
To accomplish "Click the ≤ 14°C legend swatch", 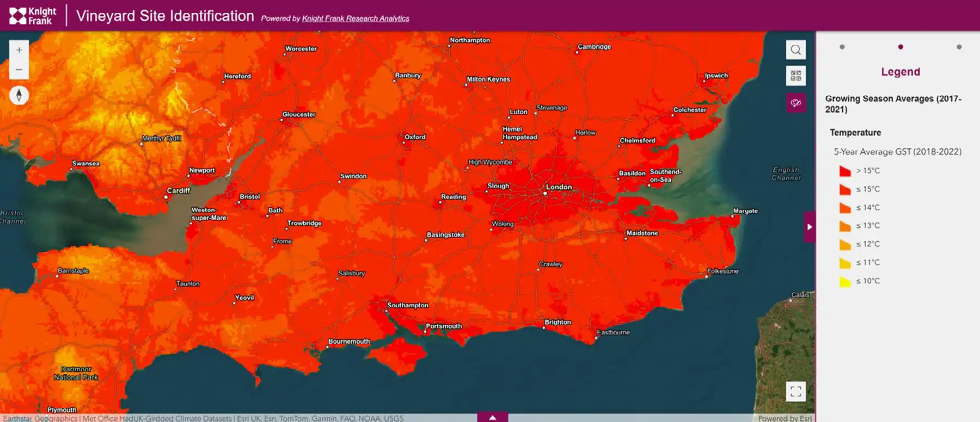I will (845, 208).
